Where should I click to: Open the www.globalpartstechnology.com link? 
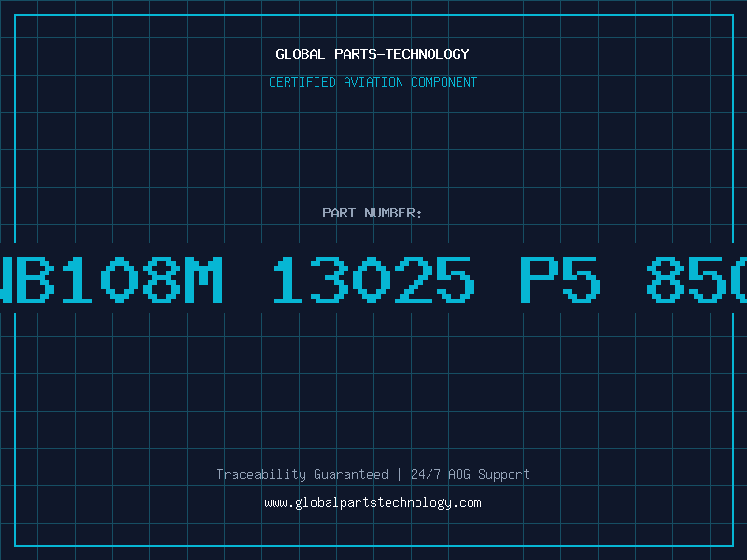(x=373, y=503)
